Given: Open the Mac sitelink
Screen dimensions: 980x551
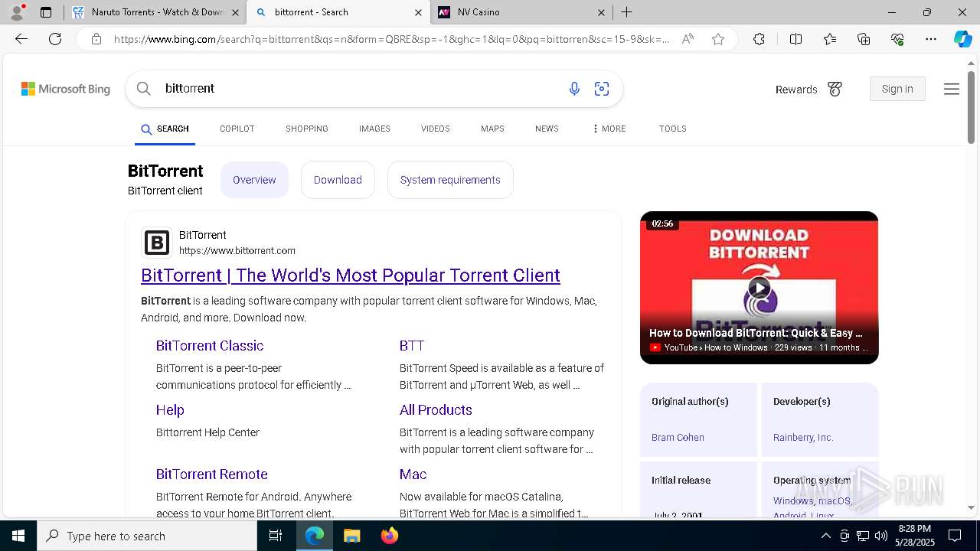Looking at the screenshot, I should (413, 474).
